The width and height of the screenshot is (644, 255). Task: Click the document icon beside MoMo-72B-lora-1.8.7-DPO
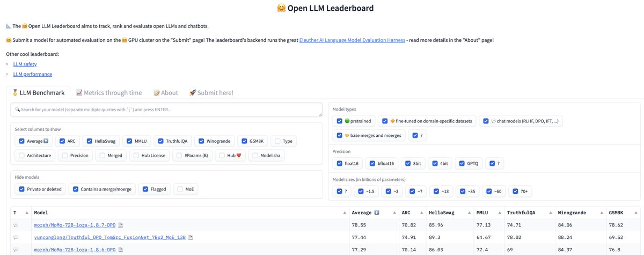click(x=120, y=224)
